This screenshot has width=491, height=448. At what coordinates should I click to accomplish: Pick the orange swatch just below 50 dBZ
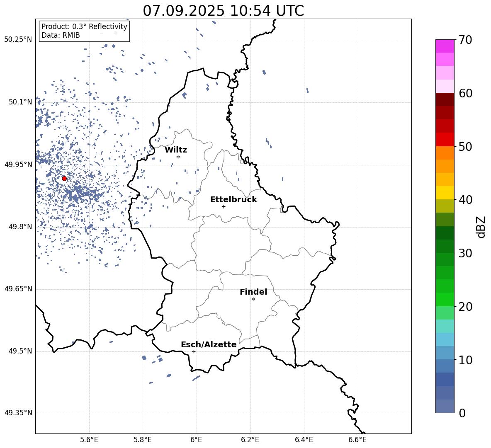point(445,153)
